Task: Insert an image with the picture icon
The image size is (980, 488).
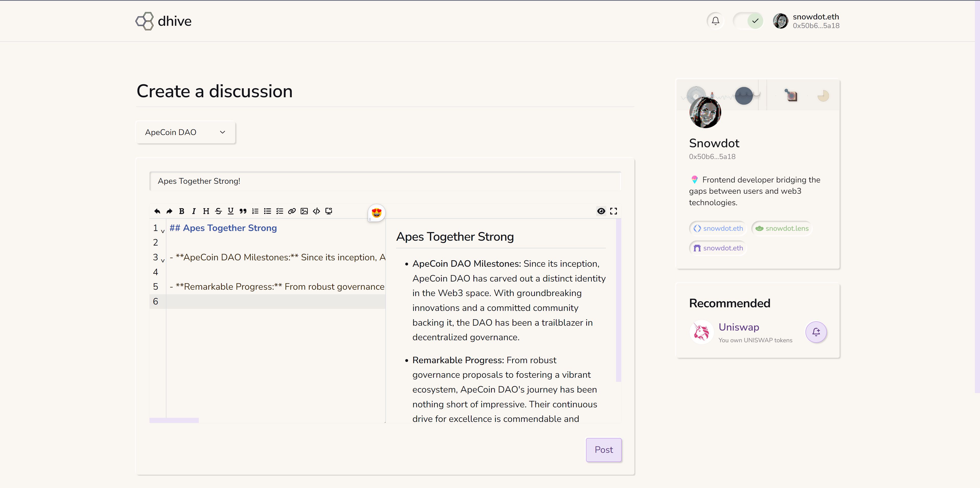Action: coord(304,211)
